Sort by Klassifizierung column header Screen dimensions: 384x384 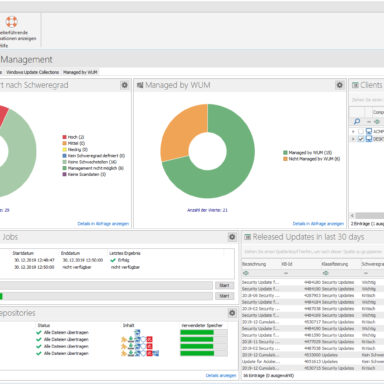click(341, 264)
